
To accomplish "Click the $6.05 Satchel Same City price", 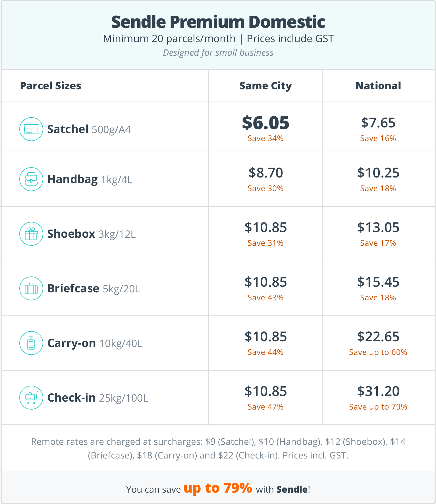I will 265,123.
